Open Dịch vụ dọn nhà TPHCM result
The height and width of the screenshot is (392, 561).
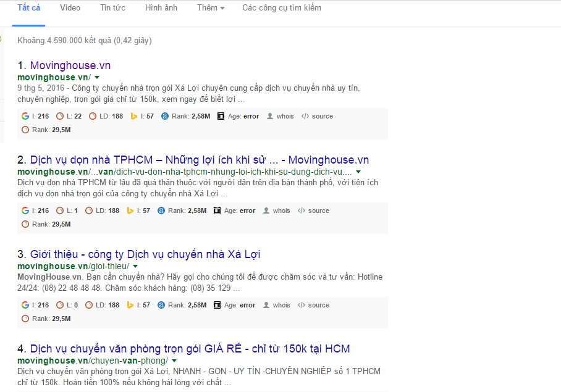pyautogui.click(x=200, y=160)
